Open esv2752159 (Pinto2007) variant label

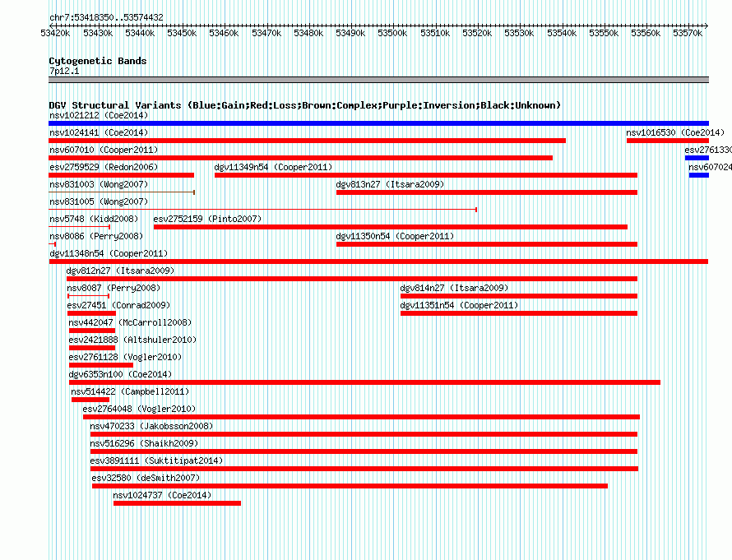pos(207,219)
